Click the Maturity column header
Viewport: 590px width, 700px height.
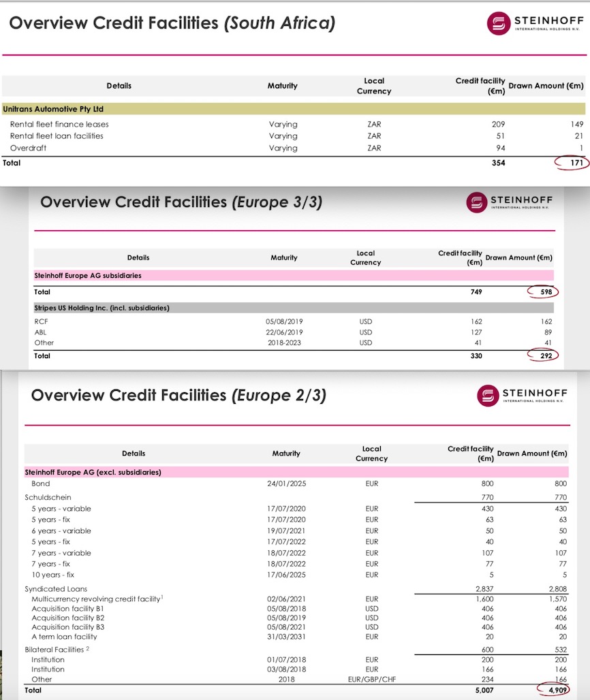coord(282,86)
